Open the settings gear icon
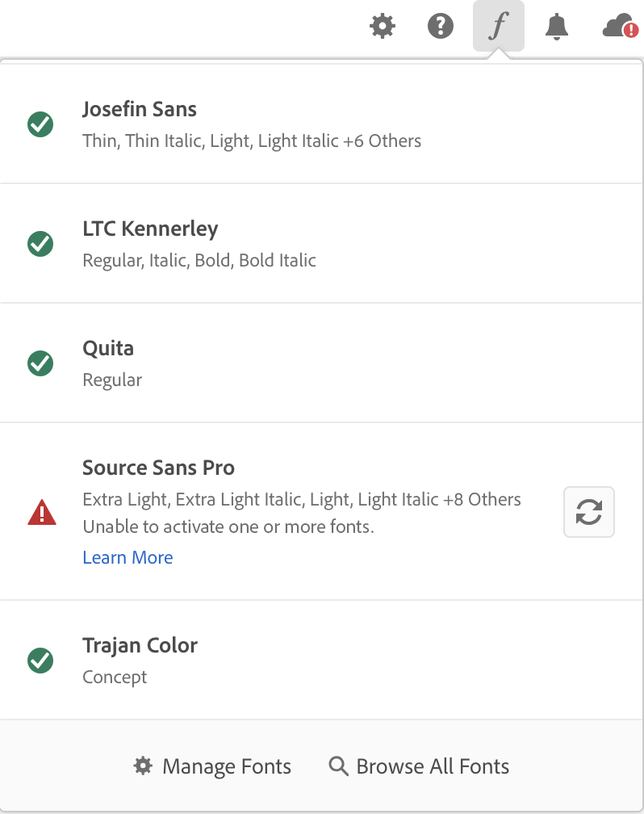The image size is (644, 814). pos(383,27)
